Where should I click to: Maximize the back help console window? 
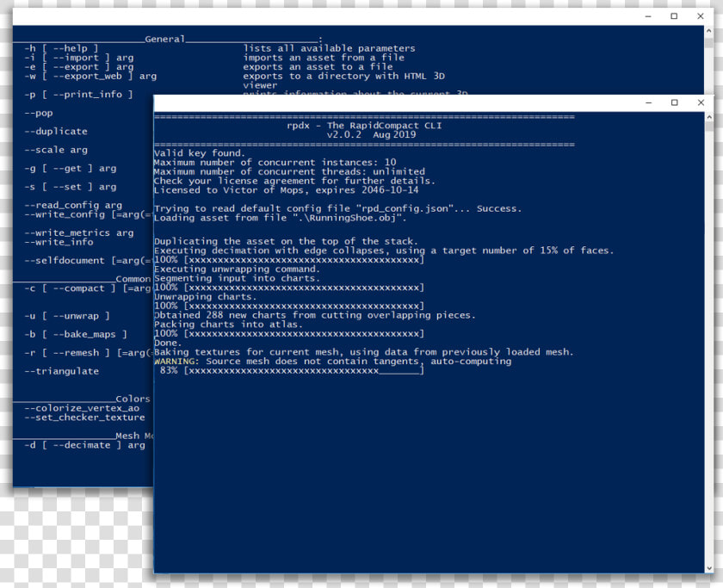674,16
